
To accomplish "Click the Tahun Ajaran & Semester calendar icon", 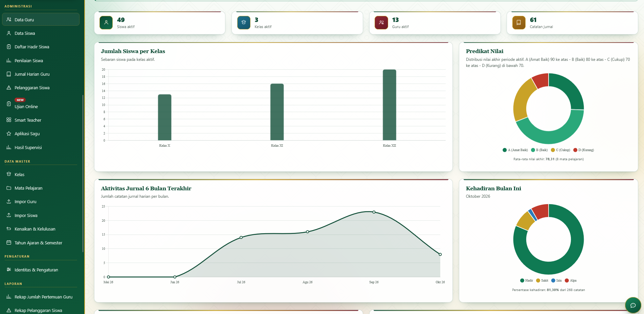I will point(9,243).
